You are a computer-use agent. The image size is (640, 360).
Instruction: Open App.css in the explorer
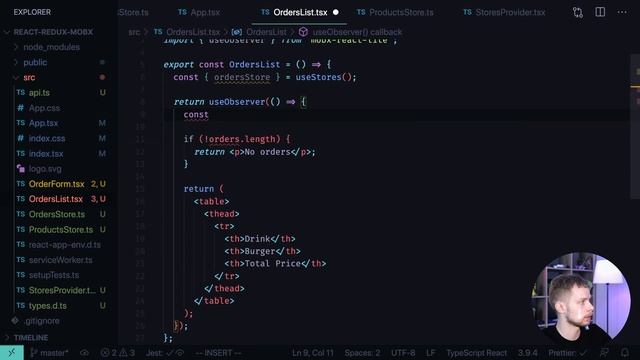[44, 108]
